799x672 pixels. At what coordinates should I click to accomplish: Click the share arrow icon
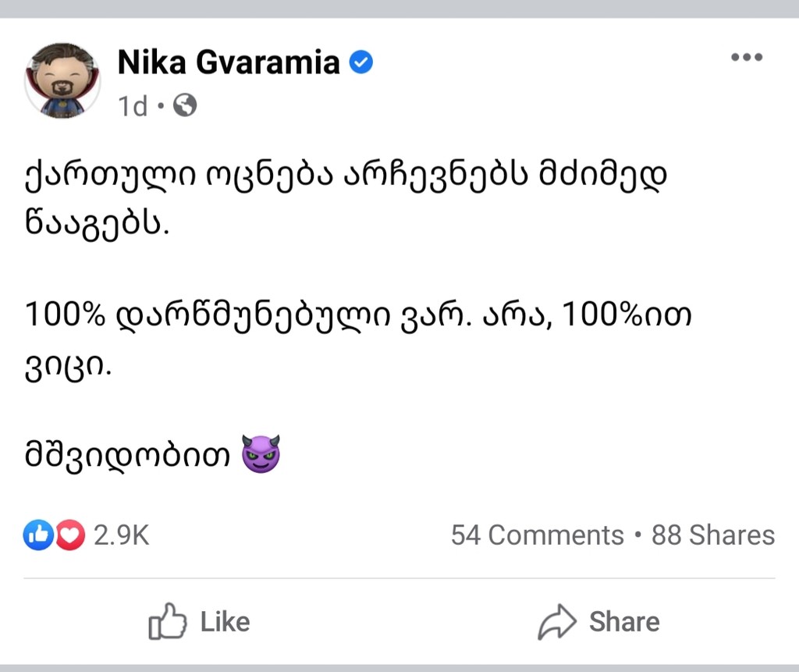click(x=557, y=622)
